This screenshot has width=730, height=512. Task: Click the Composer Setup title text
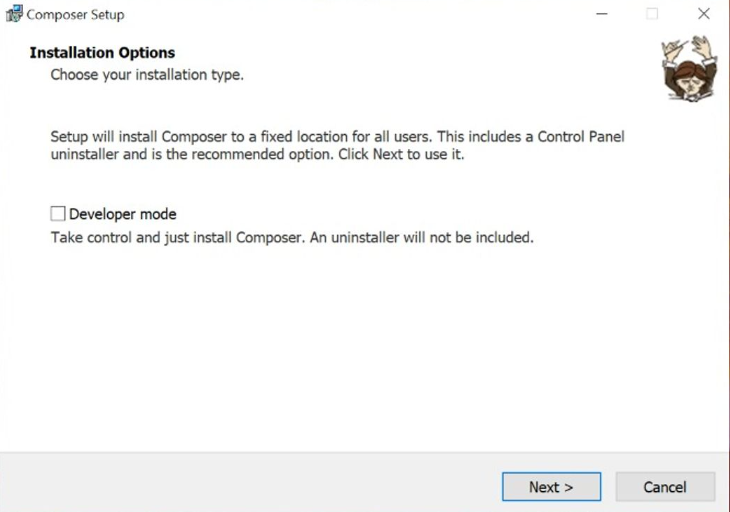[x=75, y=15]
